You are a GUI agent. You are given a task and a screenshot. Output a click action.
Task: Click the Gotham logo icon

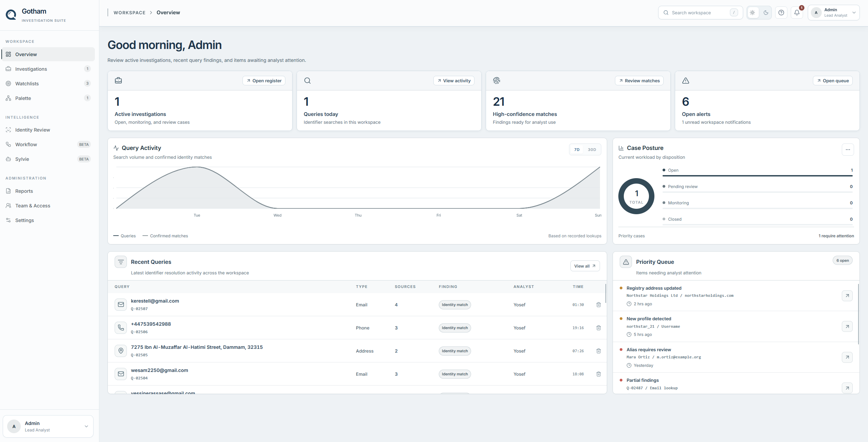(11, 15)
